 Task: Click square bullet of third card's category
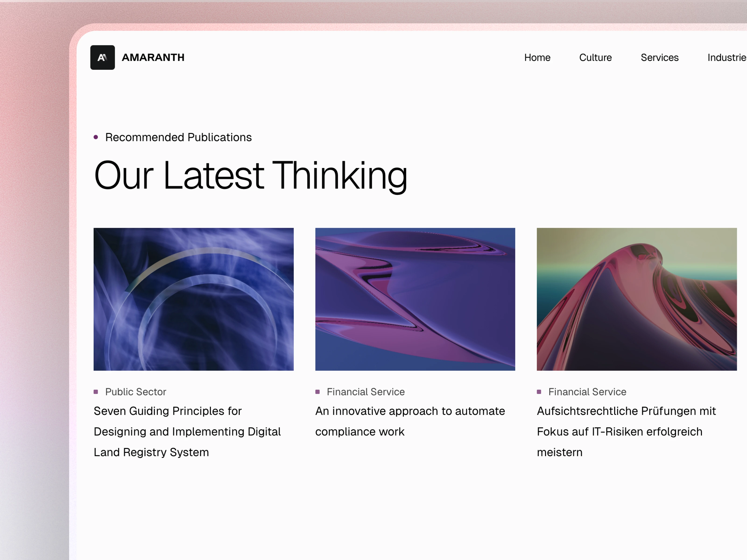point(539,392)
